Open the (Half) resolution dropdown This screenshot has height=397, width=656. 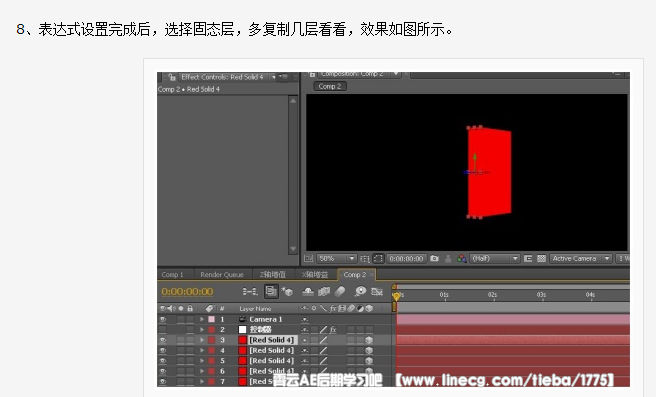[495, 259]
